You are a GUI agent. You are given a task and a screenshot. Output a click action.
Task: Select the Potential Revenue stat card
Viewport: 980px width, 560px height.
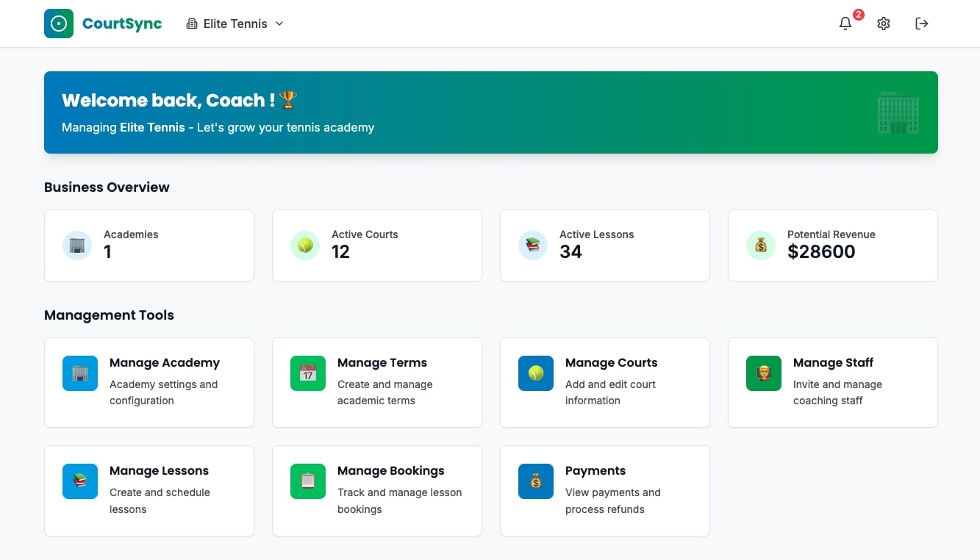click(x=832, y=245)
